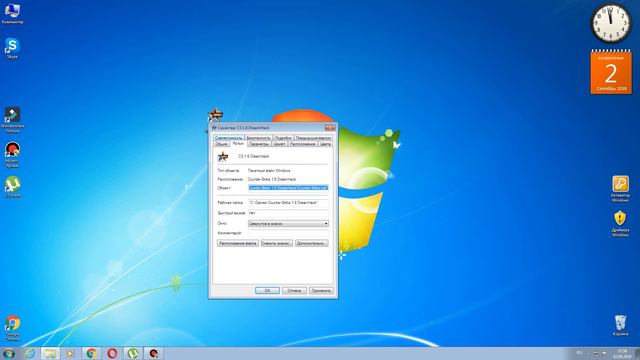
Task: Click the taskbar input language indicator
Action: (x=580, y=353)
